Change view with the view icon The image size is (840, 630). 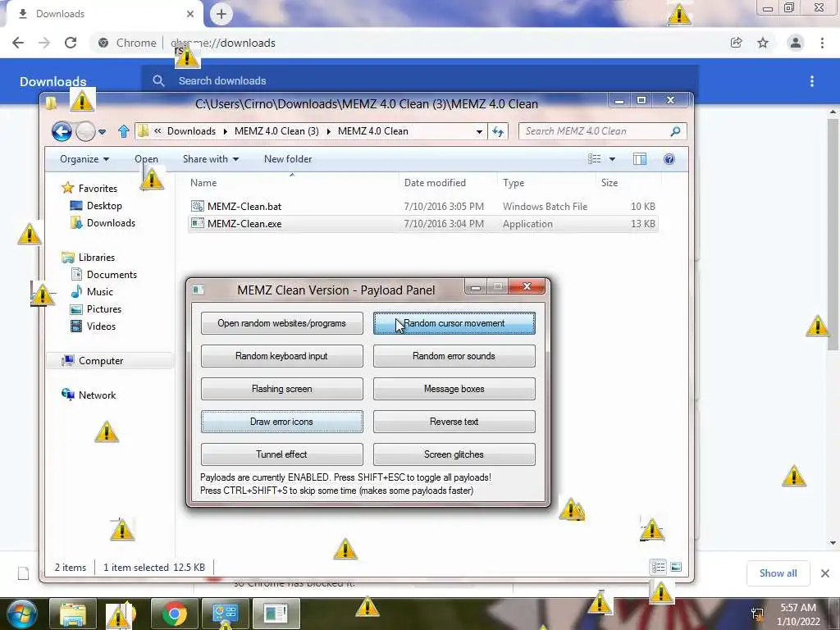click(594, 159)
